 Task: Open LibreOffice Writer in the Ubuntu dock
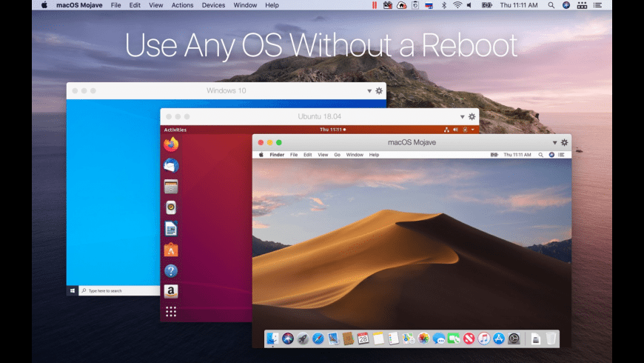click(171, 229)
